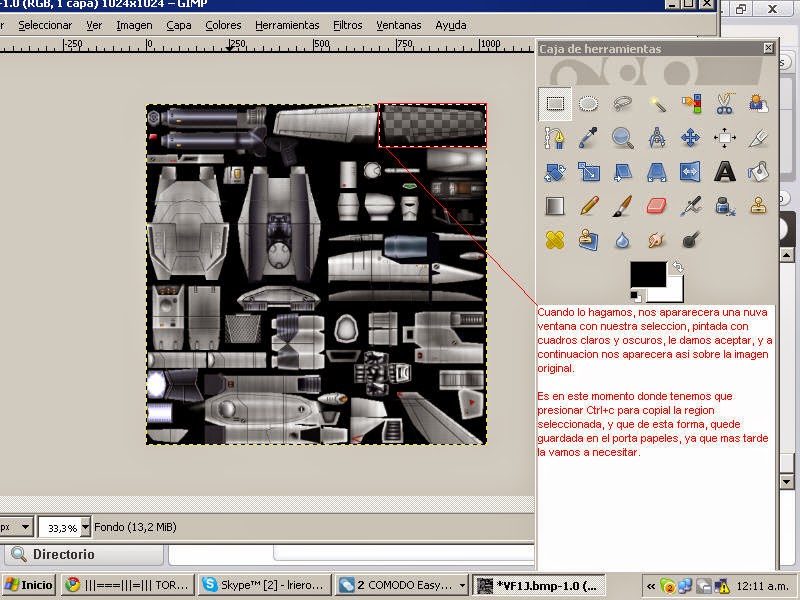This screenshot has height=600, width=800.
Task: Click the Directorio button
Action: pos(84,554)
